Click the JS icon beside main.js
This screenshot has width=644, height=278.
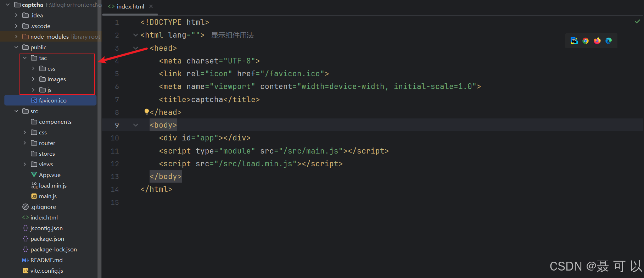coord(34,196)
